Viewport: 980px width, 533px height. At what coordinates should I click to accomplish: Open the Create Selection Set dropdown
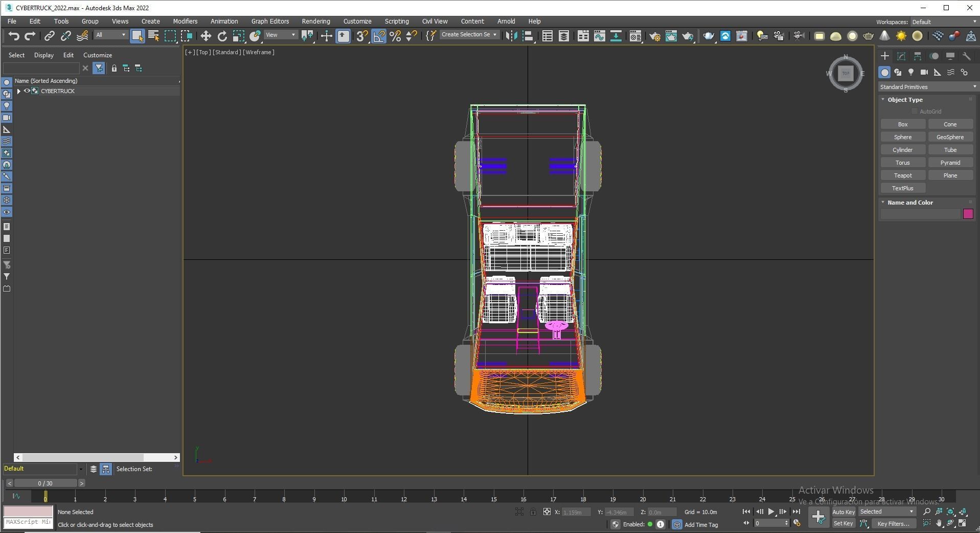(469, 35)
